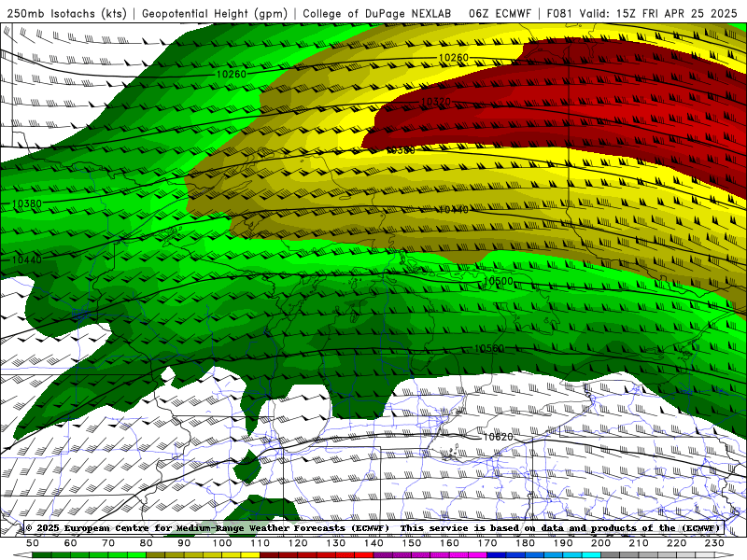Click the 170 value on the color scale
747x560 pixels.
[487, 543]
